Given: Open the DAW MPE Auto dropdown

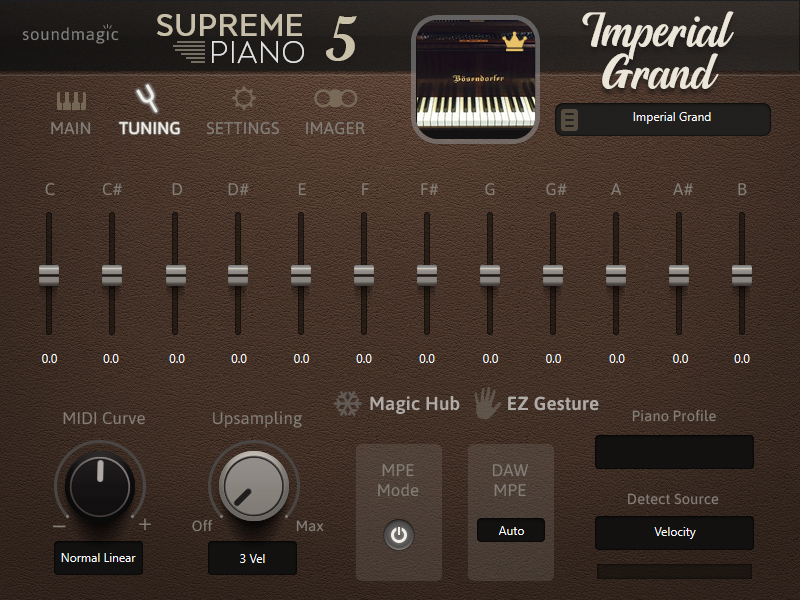Looking at the screenshot, I should click(x=511, y=531).
